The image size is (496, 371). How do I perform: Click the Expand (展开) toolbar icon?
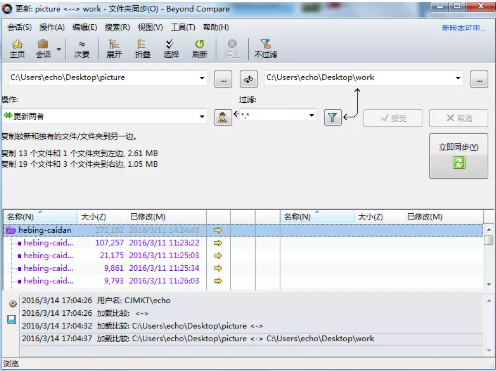pyautogui.click(x=114, y=49)
